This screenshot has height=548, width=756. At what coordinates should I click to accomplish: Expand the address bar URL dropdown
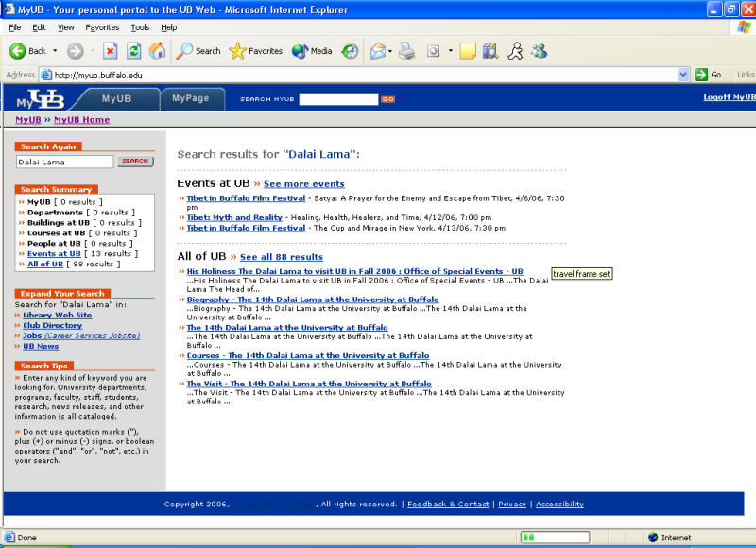[x=683, y=75]
